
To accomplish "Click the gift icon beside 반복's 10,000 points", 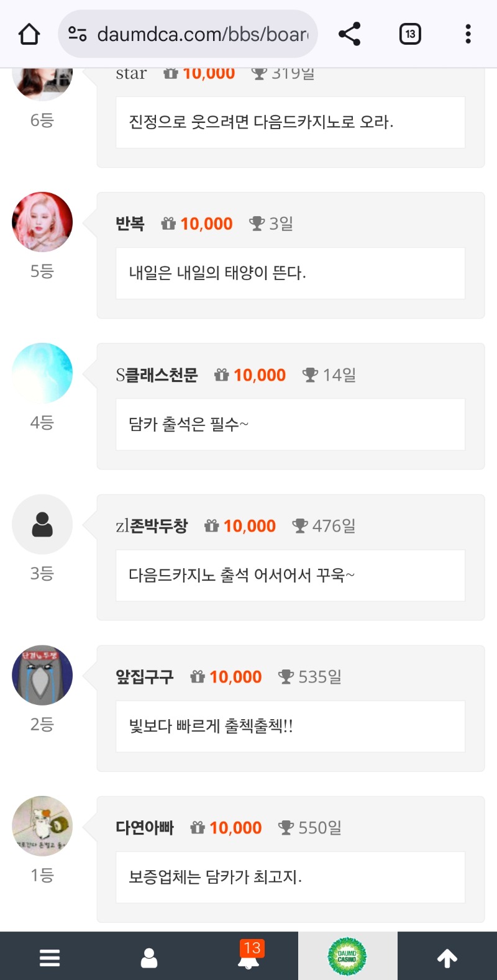I will [x=168, y=224].
